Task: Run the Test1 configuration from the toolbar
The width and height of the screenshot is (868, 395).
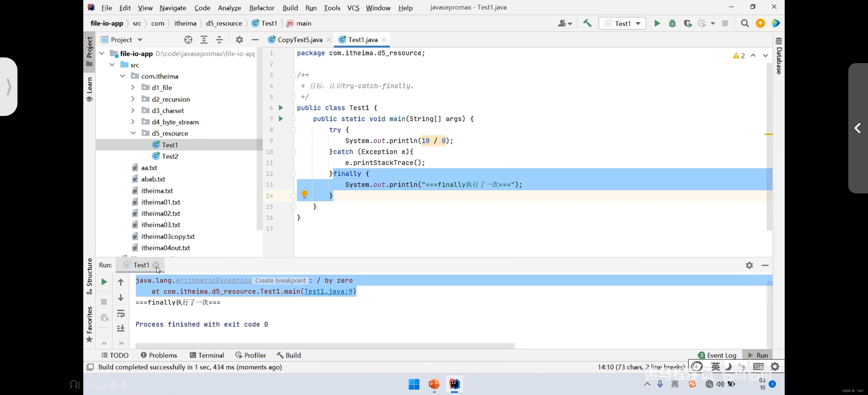Action: coord(657,23)
